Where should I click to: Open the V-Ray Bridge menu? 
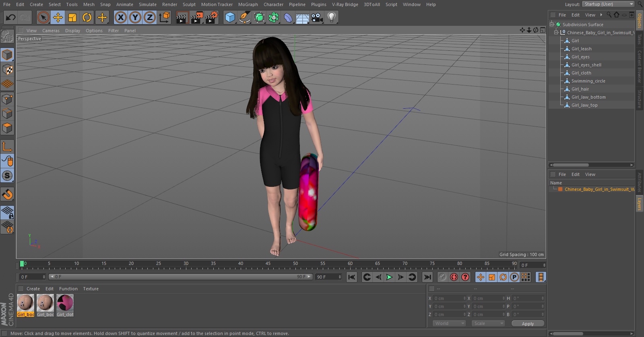tap(345, 4)
